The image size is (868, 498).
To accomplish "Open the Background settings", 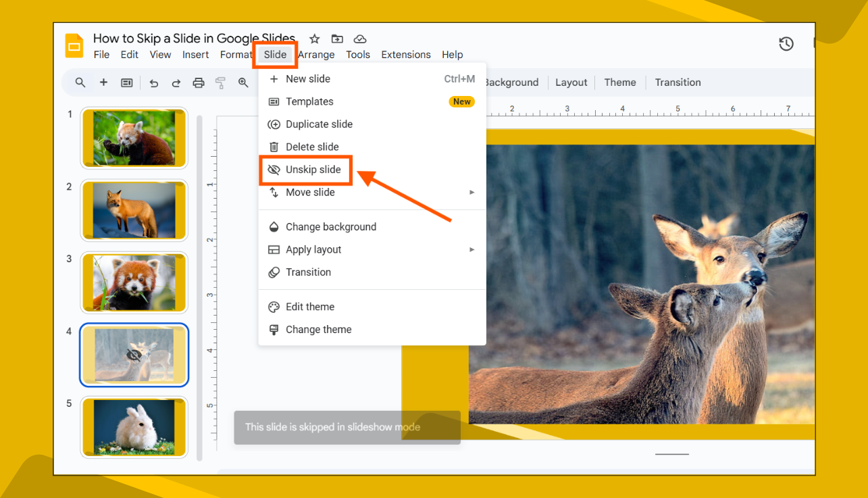I will tap(511, 82).
